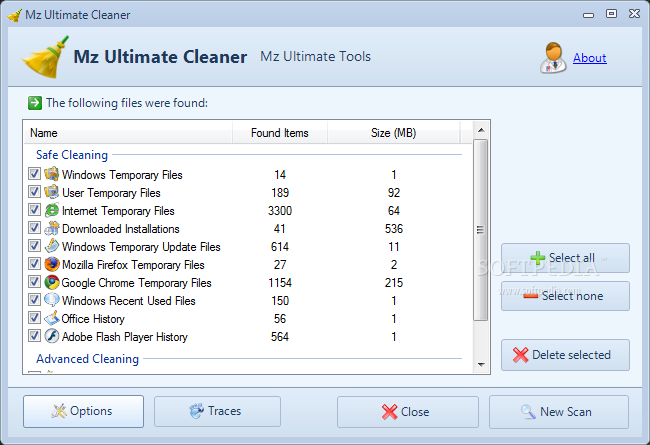
Task: Click the 3300 found items value
Action: tap(280, 211)
